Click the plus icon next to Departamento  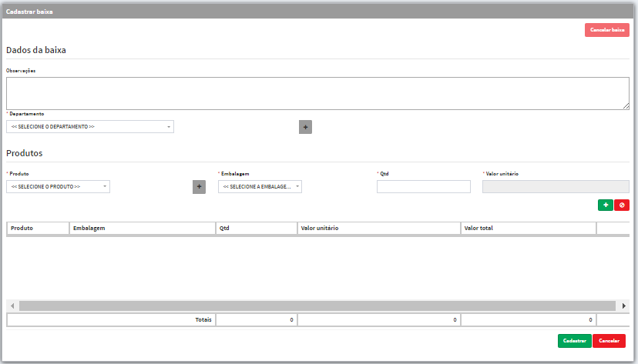tap(305, 127)
